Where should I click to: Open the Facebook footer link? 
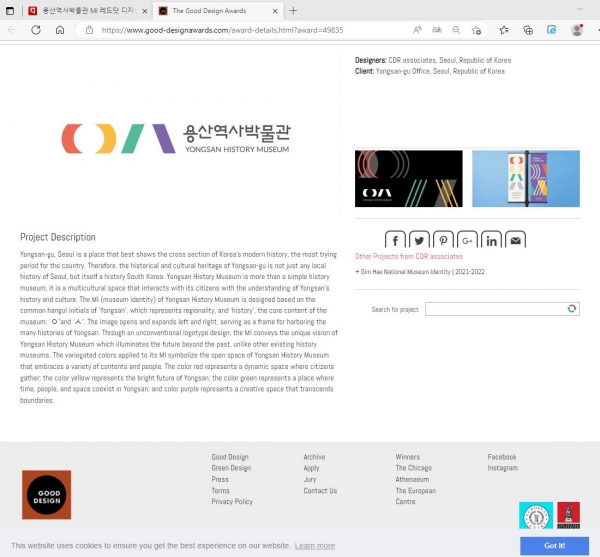point(502,457)
